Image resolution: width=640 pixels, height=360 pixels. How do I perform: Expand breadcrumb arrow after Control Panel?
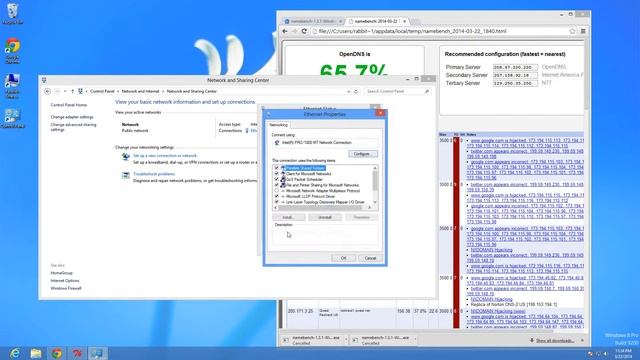[118, 91]
